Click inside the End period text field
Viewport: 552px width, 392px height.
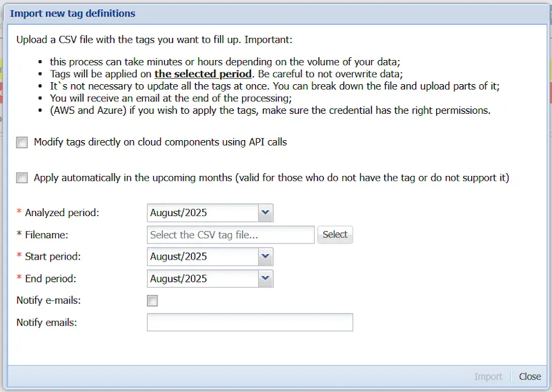pyautogui.click(x=202, y=279)
